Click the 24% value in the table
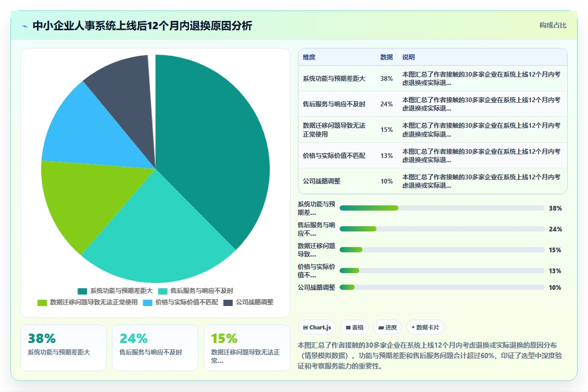The image size is (588, 392). coord(386,104)
